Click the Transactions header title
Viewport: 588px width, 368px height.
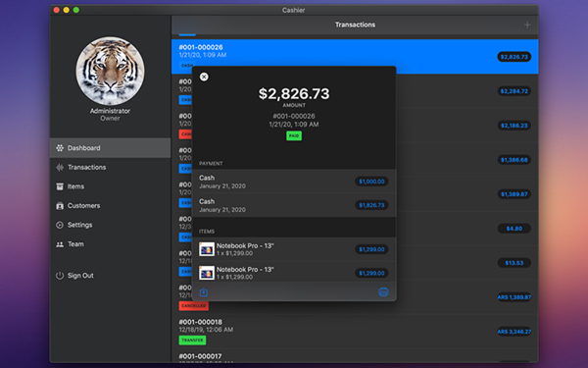[355, 25]
